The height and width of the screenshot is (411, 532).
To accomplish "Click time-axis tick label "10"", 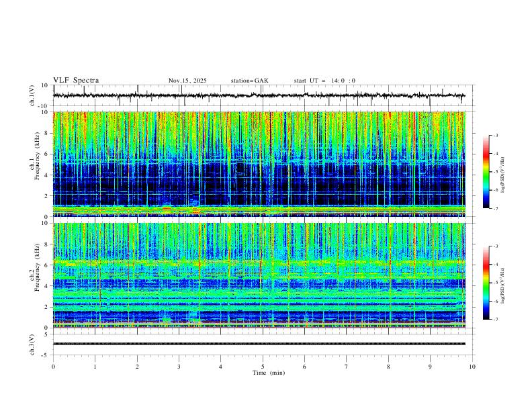I will pyautogui.click(x=472, y=367).
